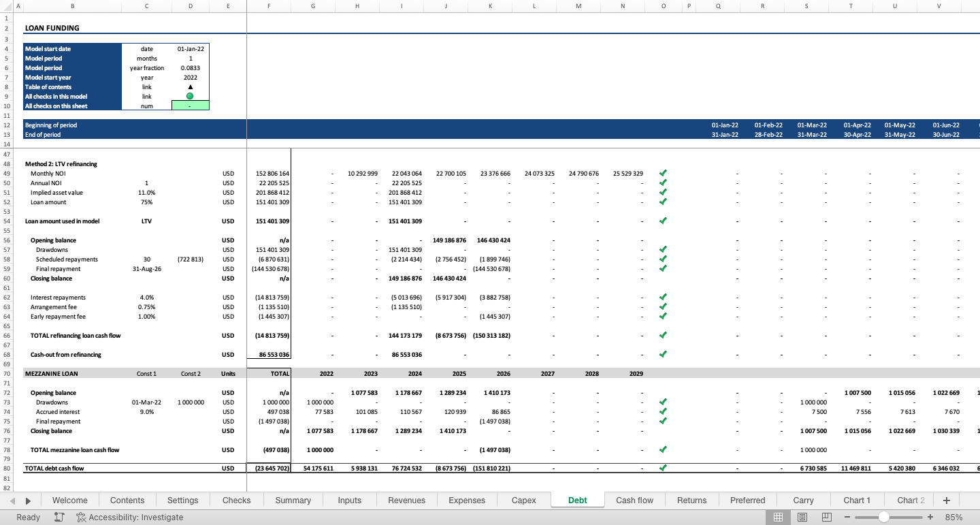Click check mark in TOTAL debt cash flow row

coord(663,468)
